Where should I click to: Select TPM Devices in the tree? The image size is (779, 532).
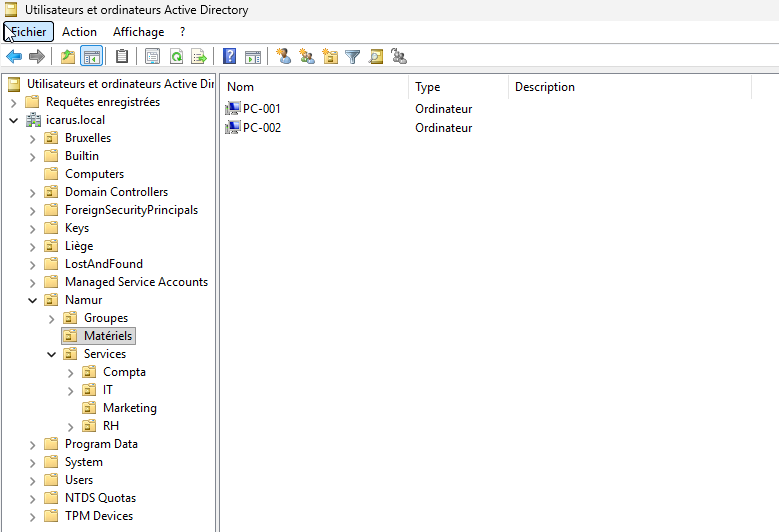pos(99,516)
